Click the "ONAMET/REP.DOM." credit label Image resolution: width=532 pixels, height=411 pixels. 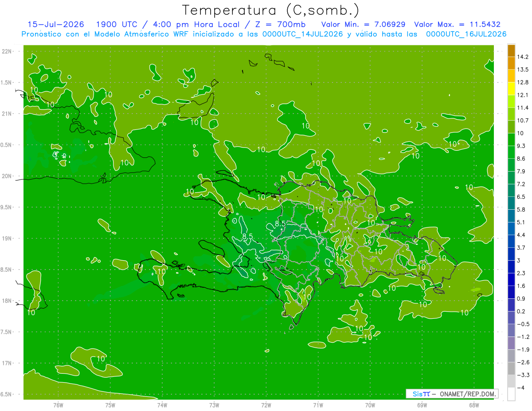(x=468, y=394)
